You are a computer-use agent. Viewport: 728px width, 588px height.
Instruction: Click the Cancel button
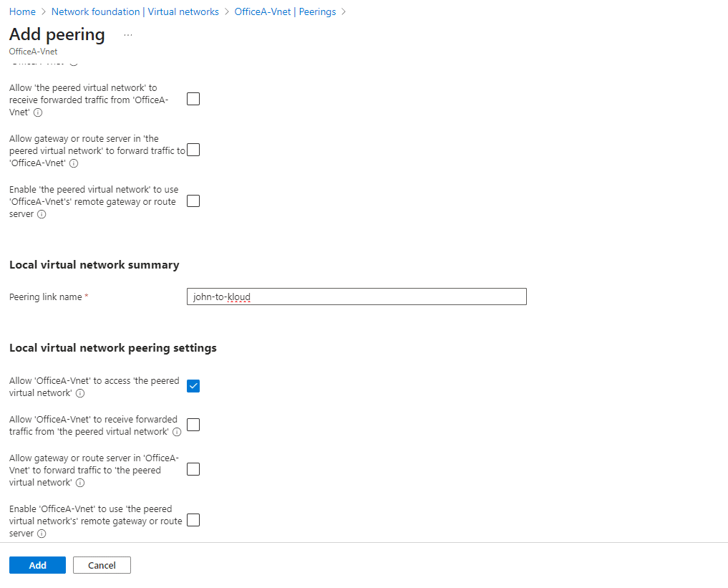click(102, 565)
